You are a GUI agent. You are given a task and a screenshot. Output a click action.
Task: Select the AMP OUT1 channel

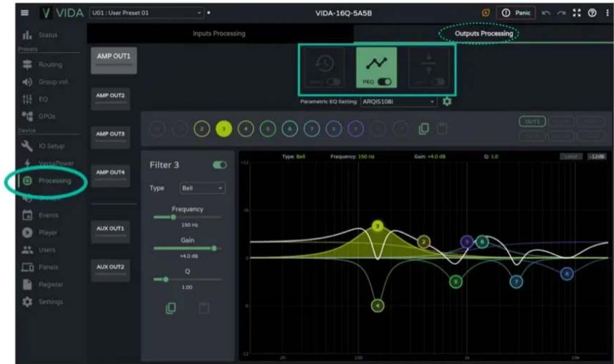tap(113, 61)
